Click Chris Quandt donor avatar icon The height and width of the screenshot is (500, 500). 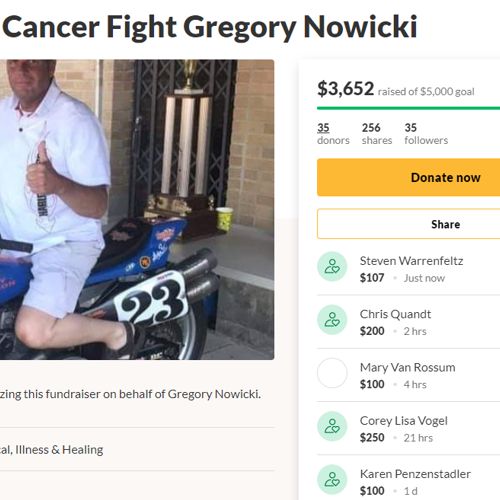[332, 320]
